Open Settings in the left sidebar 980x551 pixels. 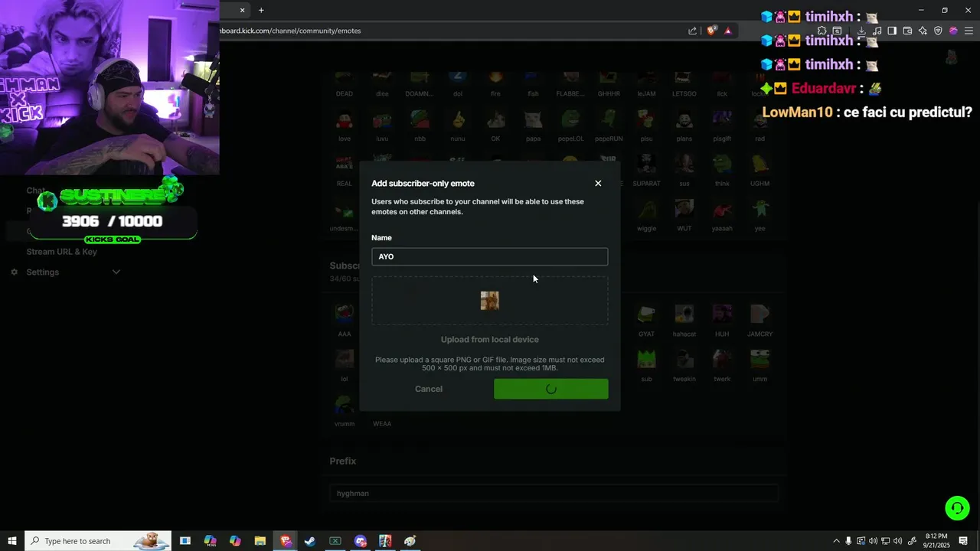coord(43,272)
